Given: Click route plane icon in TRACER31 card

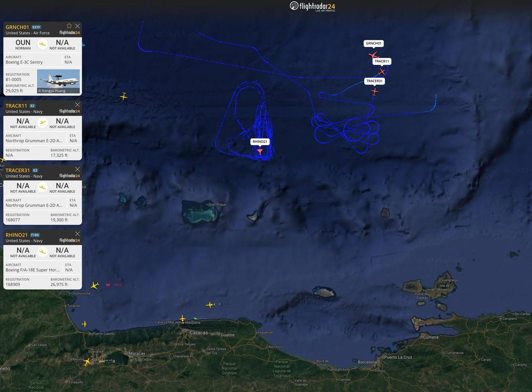Looking at the screenshot, I should [x=42, y=187].
